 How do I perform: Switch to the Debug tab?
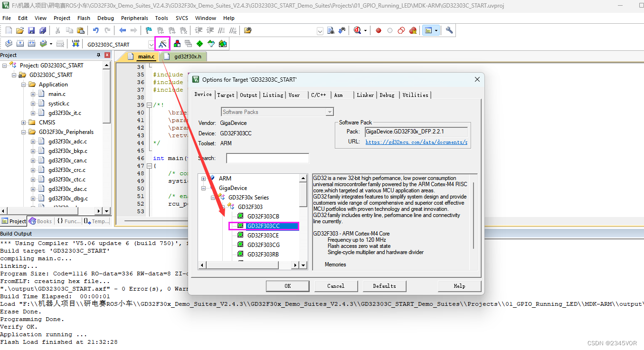(x=387, y=95)
